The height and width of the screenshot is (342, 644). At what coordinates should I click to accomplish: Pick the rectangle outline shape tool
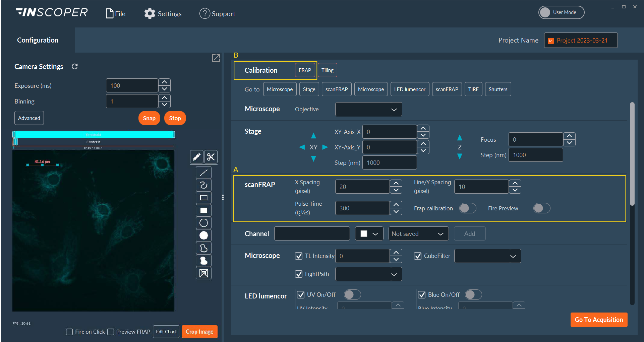coord(203,198)
